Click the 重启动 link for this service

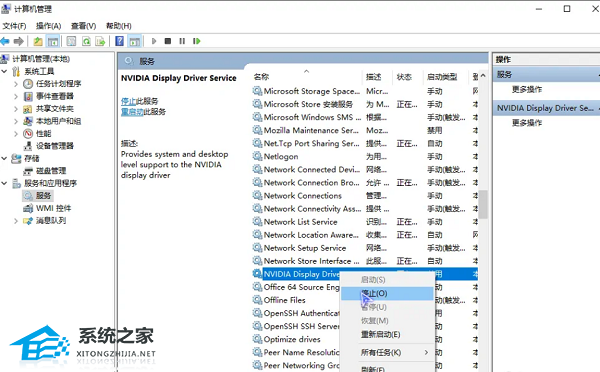pyautogui.click(x=132, y=112)
